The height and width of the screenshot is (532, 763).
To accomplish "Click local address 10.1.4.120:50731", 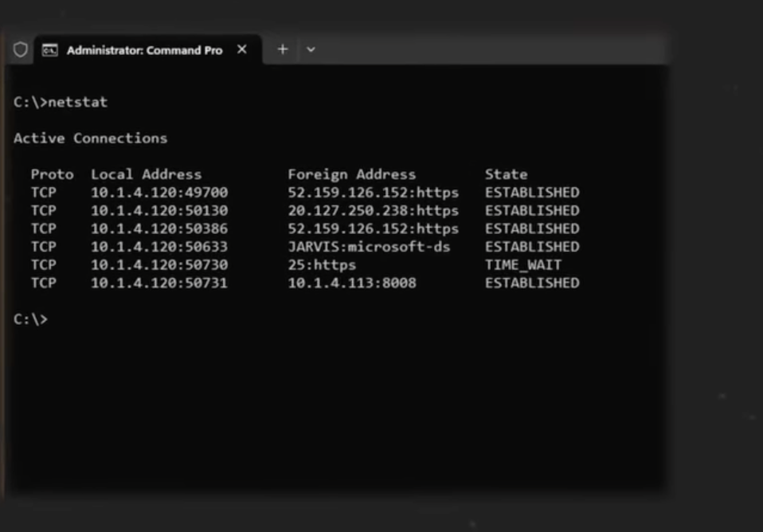I will pyautogui.click(x=159, y=283).
